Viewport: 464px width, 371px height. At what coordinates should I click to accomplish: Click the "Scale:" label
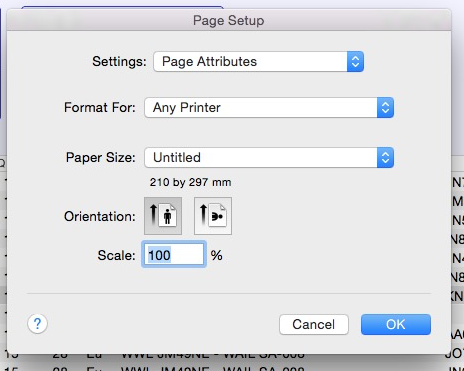(x=116, y=256)
